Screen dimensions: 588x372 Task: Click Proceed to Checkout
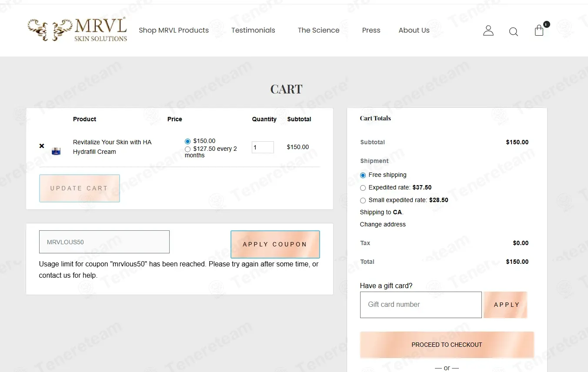pyautogui.click(x=447, y=345)
